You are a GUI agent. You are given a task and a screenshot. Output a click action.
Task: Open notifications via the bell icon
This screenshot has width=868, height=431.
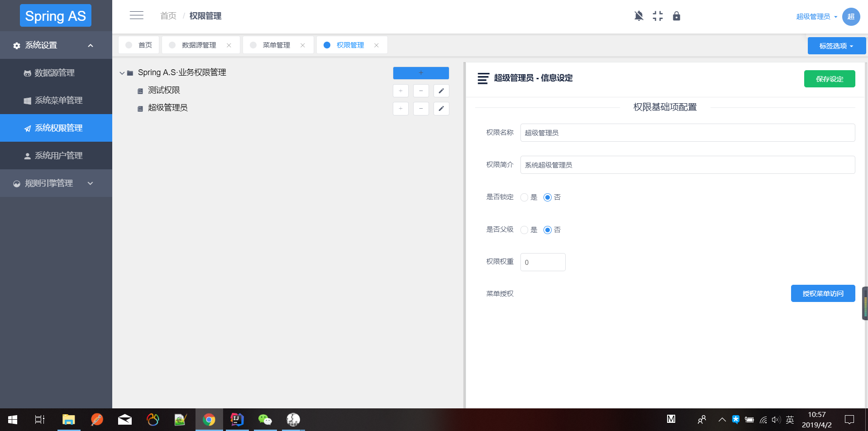tap(639, 16)
